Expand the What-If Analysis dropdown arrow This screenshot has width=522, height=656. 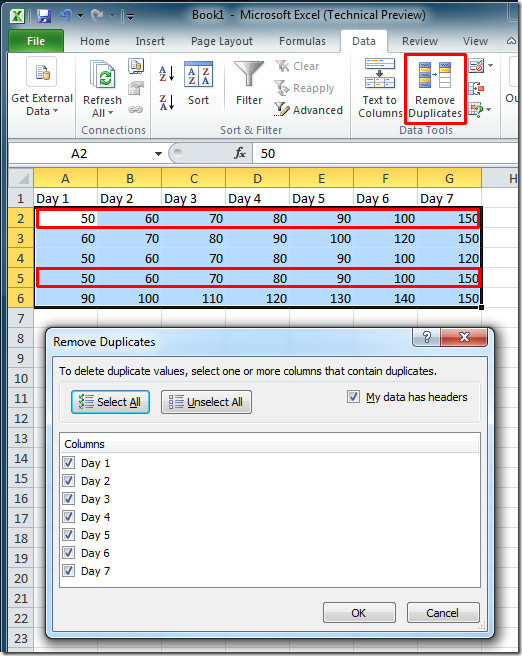tap(489, 110)
